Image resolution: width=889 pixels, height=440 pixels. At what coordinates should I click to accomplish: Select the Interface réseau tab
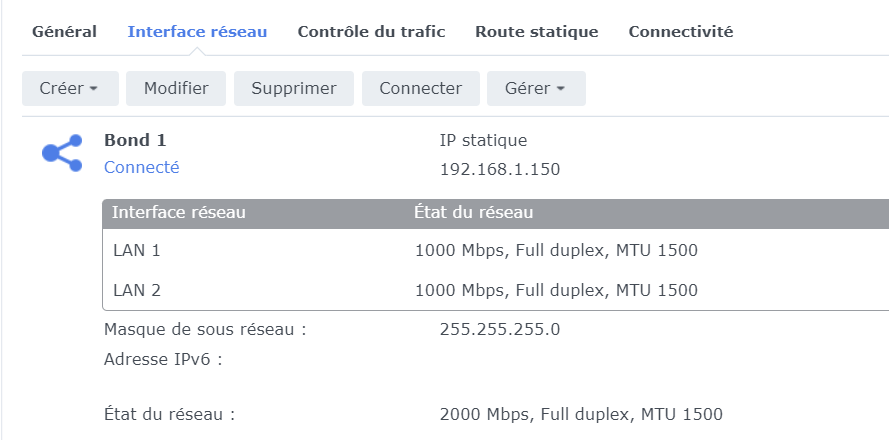[197, 32]
